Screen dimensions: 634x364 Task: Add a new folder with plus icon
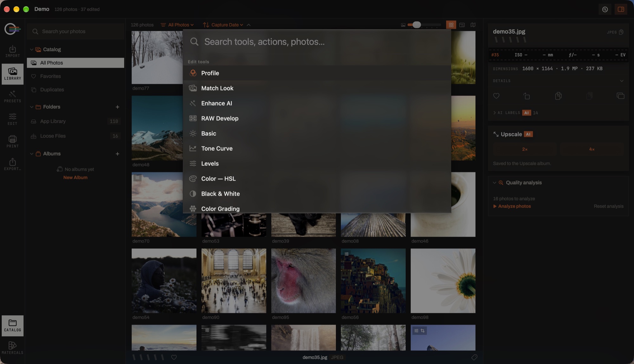tap(117, 107)
